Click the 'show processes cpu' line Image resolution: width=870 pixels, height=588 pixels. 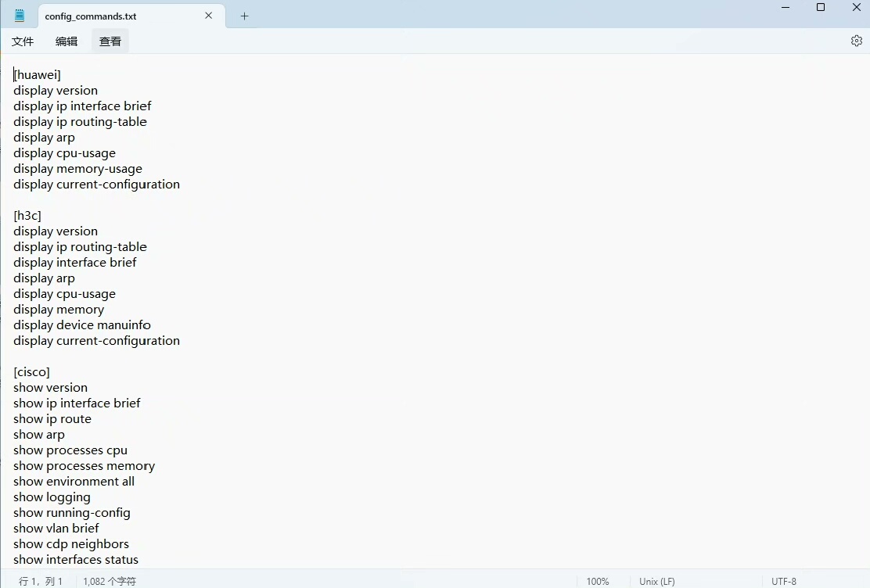70,450
